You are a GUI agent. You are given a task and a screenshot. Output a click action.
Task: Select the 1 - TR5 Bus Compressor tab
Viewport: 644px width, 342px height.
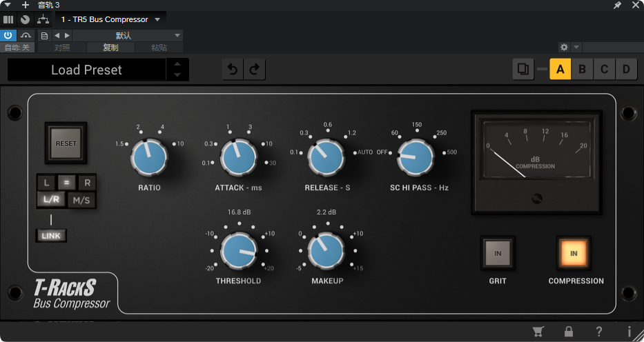click(x=104, y=19)
